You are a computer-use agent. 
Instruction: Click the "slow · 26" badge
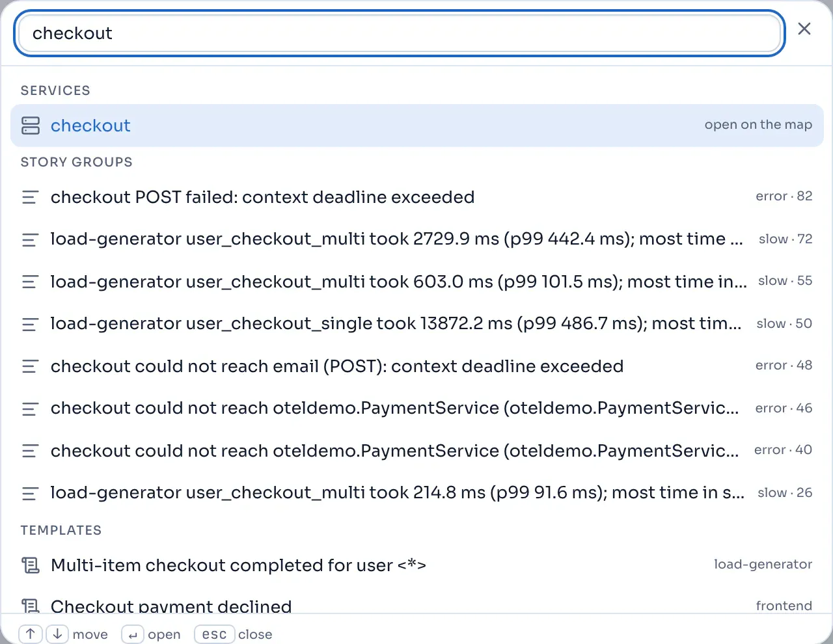tap(785, 493)
